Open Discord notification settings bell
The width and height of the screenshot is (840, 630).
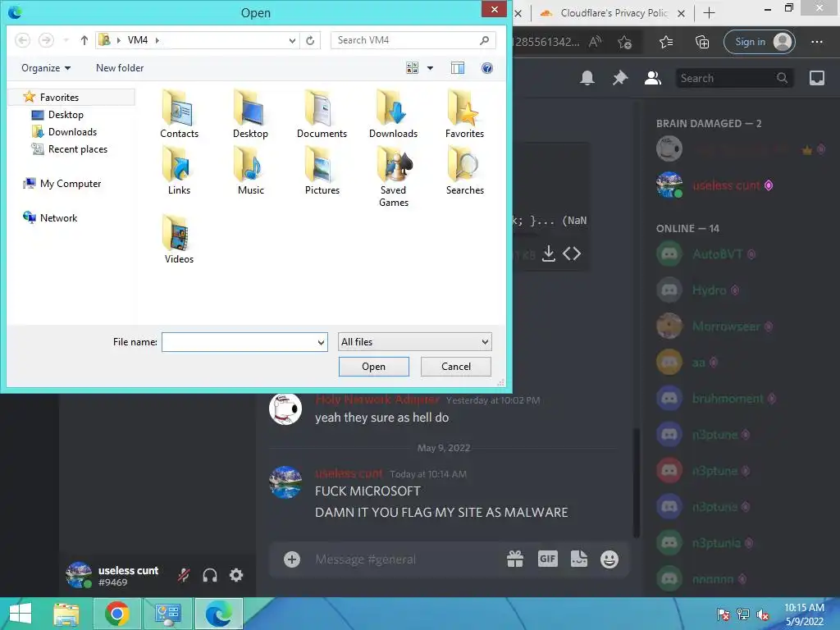click(587, 78)
